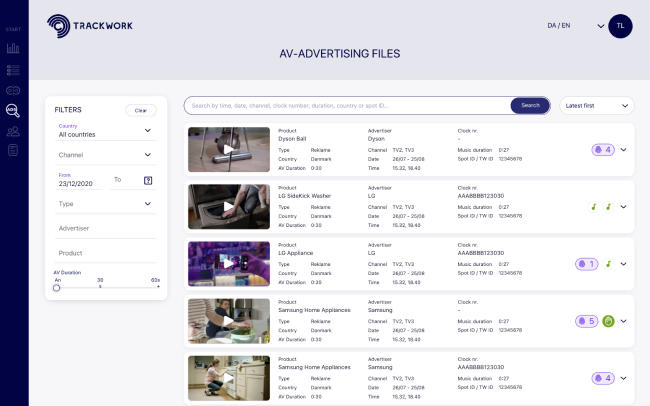Click the 60s end of AV Duration slider
The width and height of the screenshot is (650, 406).
pyautogui.click(x=155, y=281)
